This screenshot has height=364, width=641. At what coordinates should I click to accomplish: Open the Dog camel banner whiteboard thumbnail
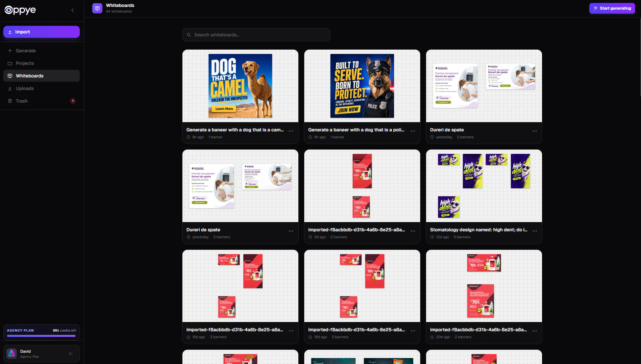point(240,86)
